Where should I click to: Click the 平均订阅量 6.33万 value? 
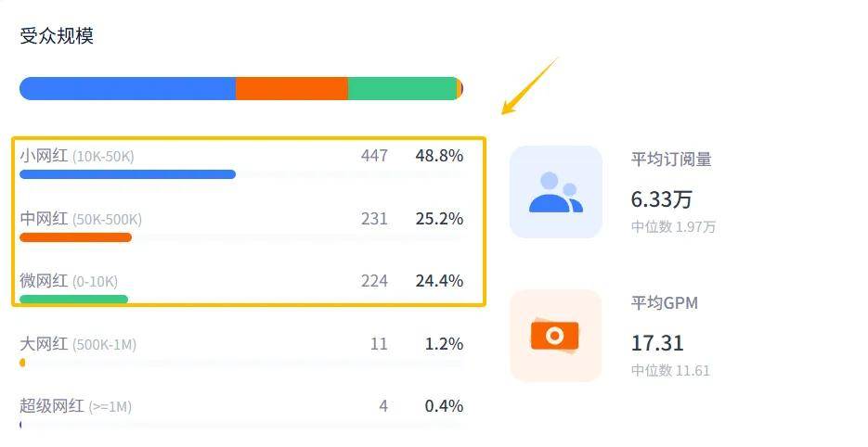pyautogui.click(x=662, y=199)
